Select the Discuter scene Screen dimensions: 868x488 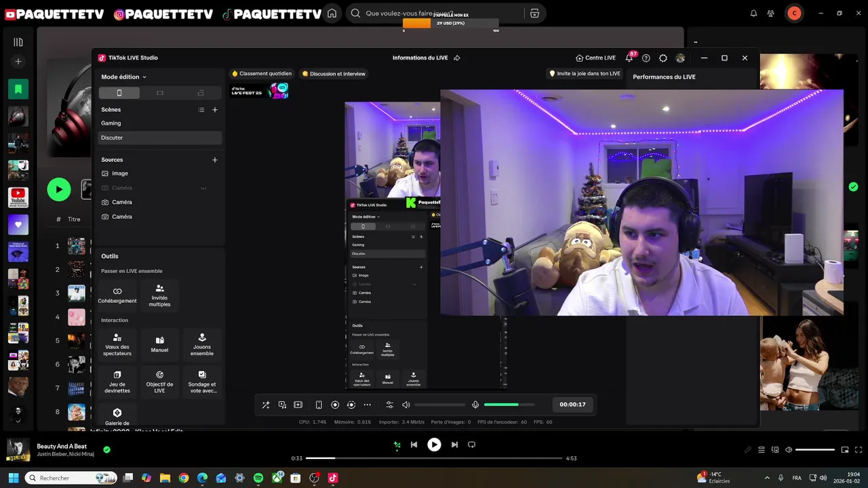point(161,138)
